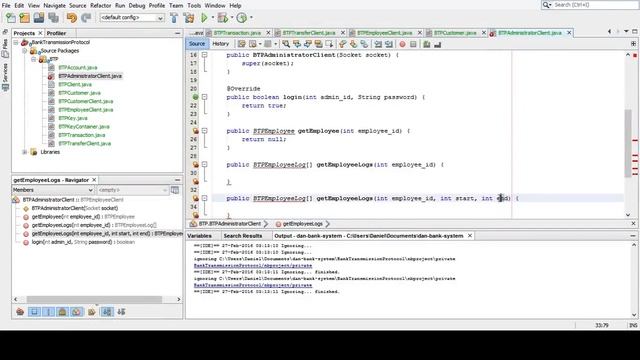This screenshot has height=360, width=640.
Task: Click BTP.BTPAdministratorClient breadcrumb
Action: click(x=229, y=224)
